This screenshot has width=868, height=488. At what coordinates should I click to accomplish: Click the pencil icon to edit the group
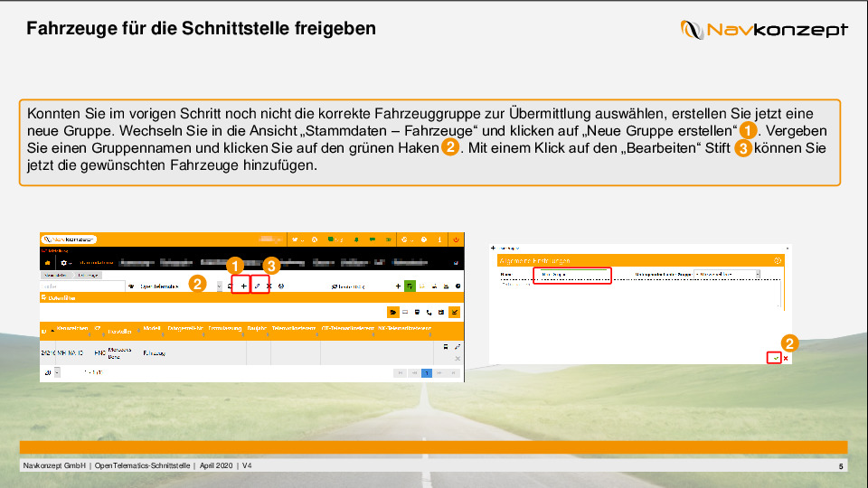click(x=258, y=286)
